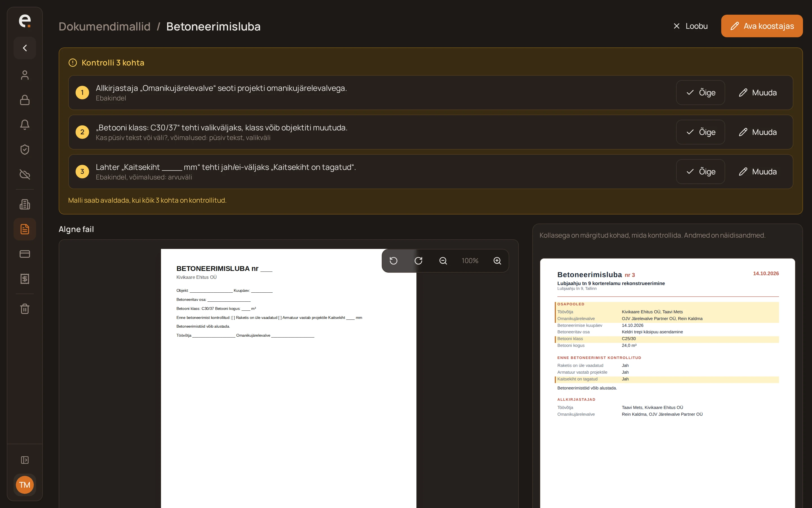This screenshot has height=508, width=812.
Task: Click Muuda for item 1 Allkirjastaja
Action: pos(757,93)
